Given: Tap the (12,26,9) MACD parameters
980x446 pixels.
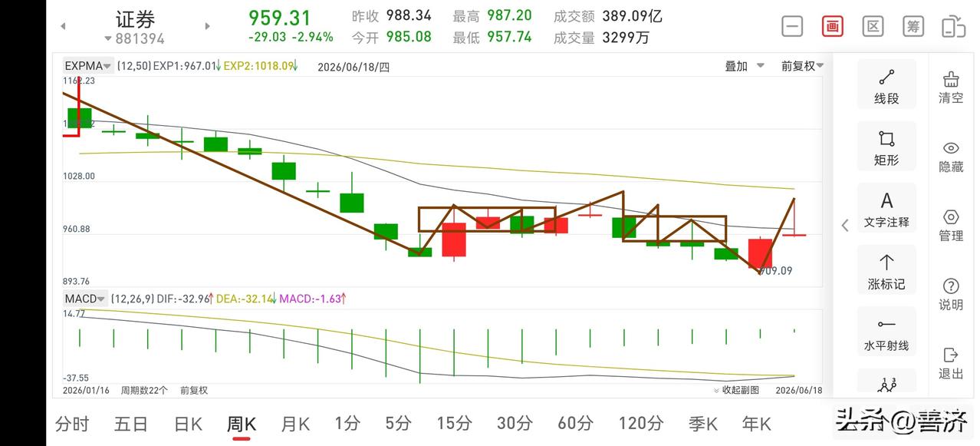Looking at the screenshot, I should point(133,299).
